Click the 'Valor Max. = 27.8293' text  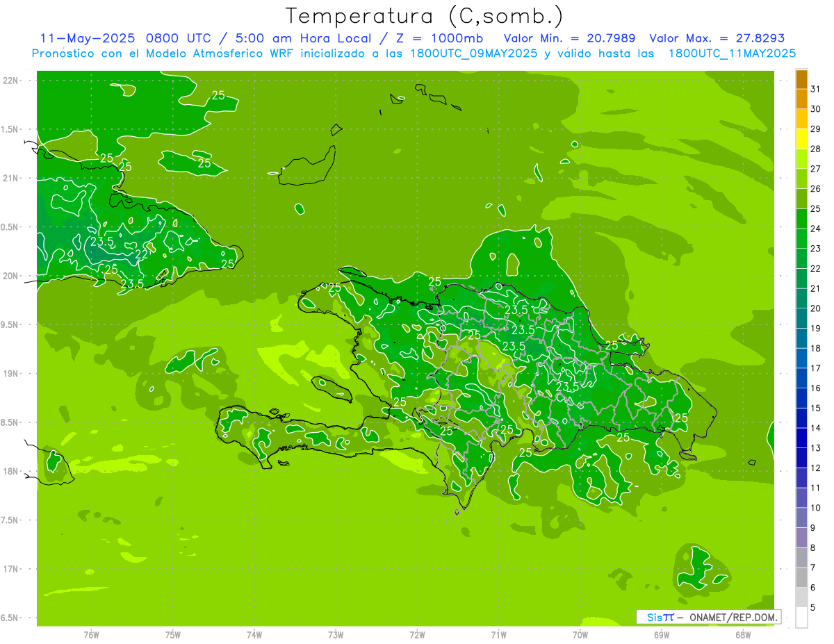point(717,38)
